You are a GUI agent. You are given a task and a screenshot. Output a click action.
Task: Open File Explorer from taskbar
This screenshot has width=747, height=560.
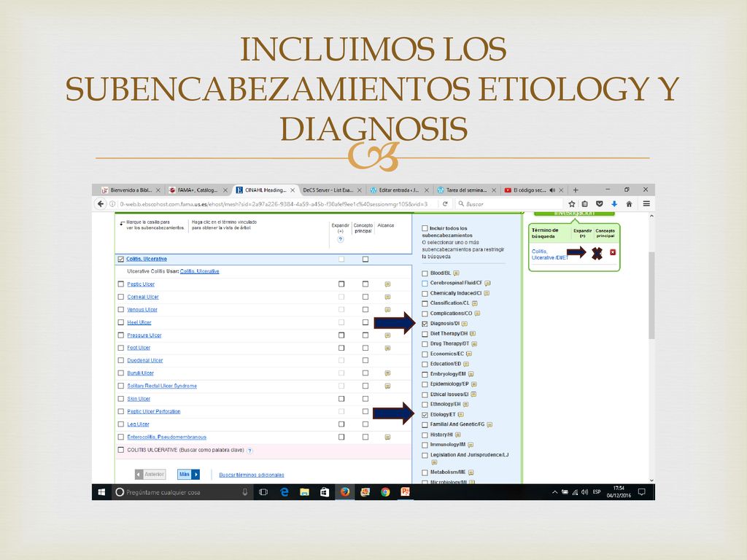(x=304, y=492)
